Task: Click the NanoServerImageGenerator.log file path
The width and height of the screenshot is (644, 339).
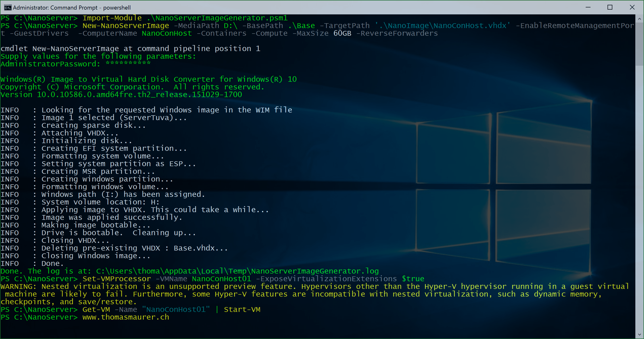Action: (x=237, y=271)
